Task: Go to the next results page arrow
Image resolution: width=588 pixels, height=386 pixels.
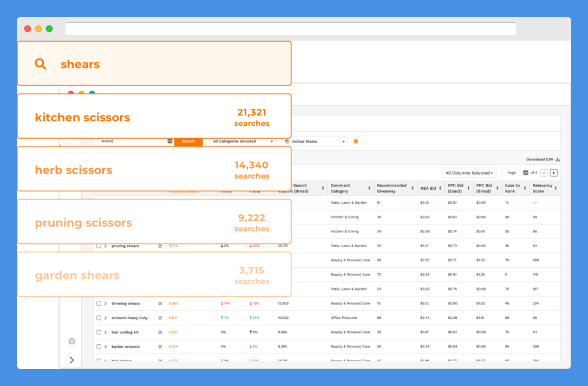Action: (554, 173)
